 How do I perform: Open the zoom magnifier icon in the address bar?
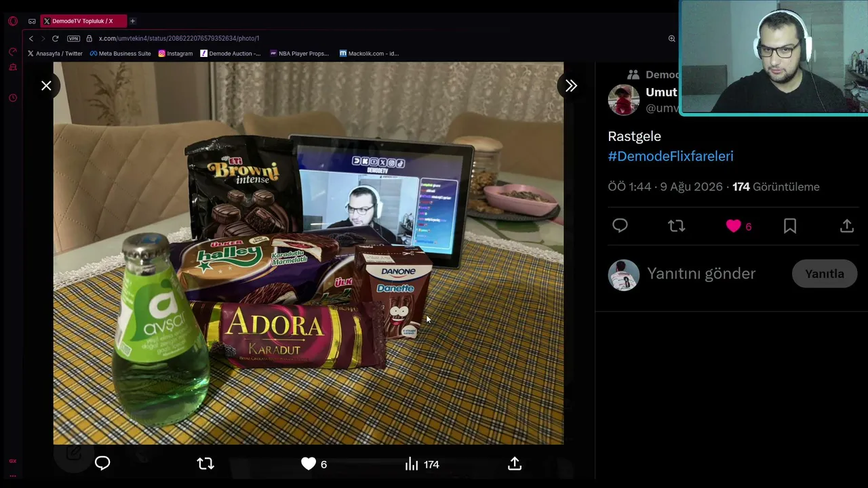click(672, 39)
